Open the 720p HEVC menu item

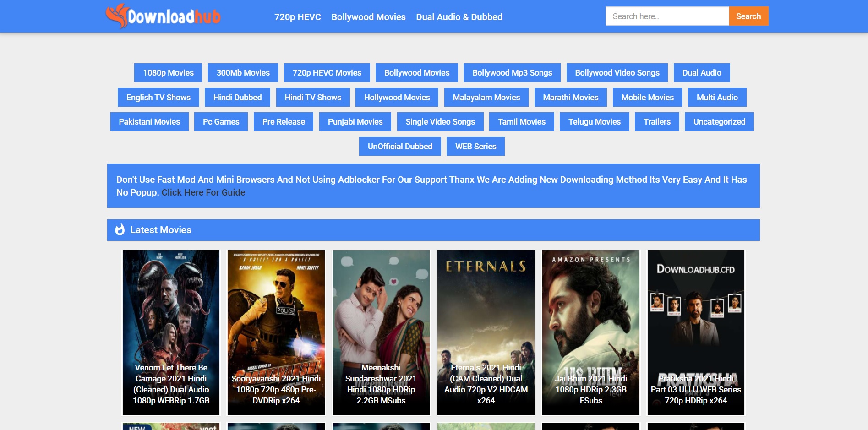pos(297,17)
